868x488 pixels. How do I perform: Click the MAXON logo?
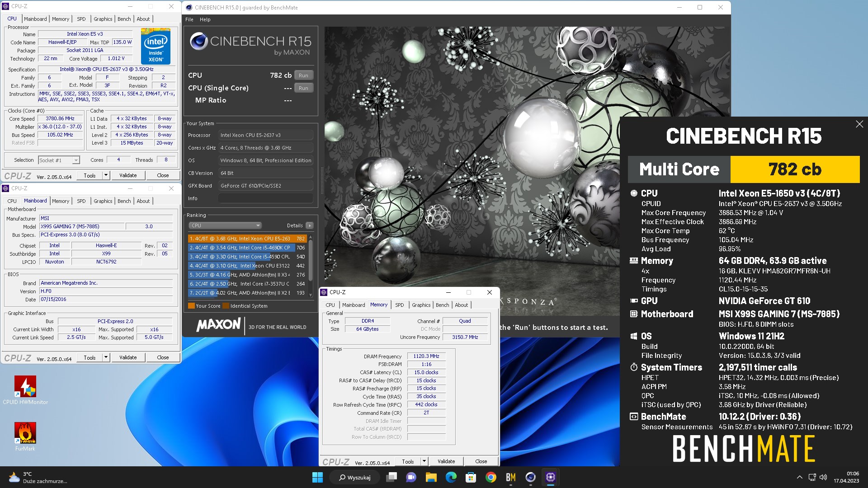coord(218,325)
